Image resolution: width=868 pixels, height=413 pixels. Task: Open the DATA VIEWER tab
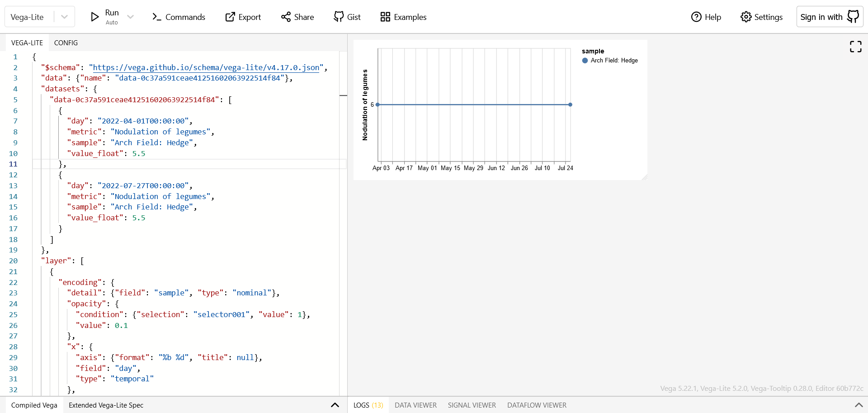(415, 405)
